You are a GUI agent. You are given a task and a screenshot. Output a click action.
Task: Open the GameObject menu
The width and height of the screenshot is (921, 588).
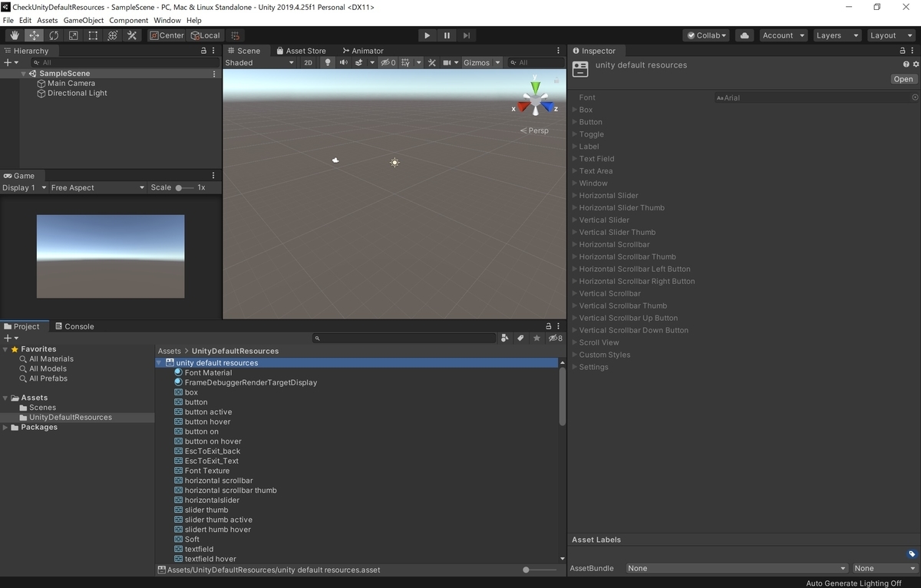pos(83,20)
